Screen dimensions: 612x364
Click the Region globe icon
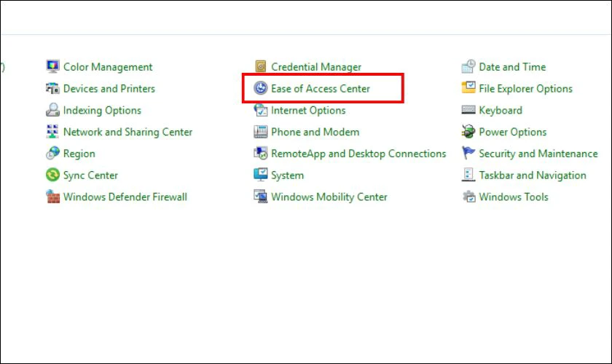click(52, 154)
